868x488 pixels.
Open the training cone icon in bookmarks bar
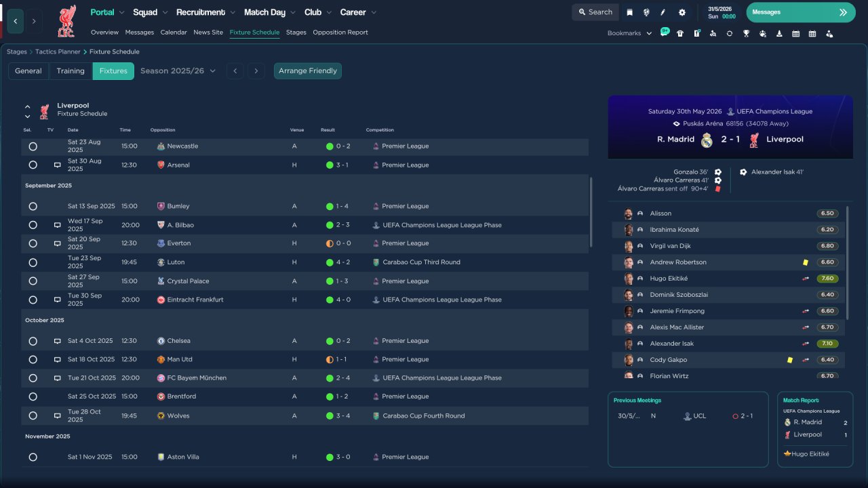point(779,33)
